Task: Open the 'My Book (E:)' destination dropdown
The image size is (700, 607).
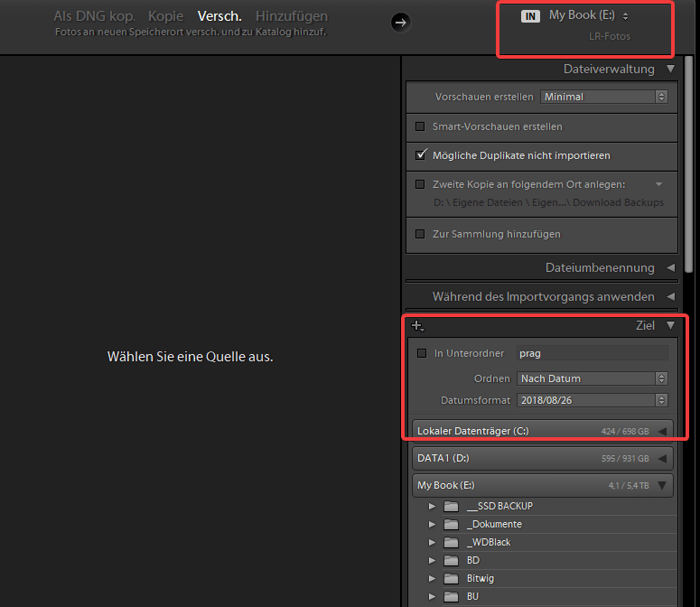Action: click(588, 15)
